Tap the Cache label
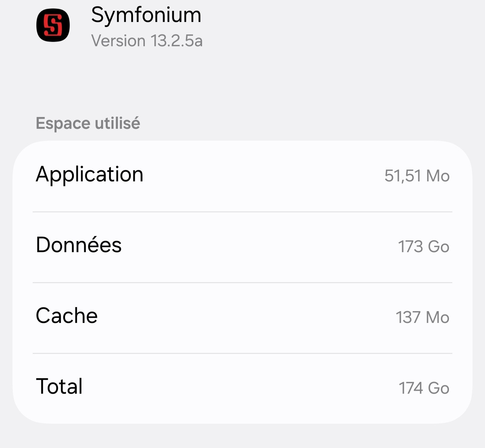Viewport: 485px width, 448px height. coord(67,316)
